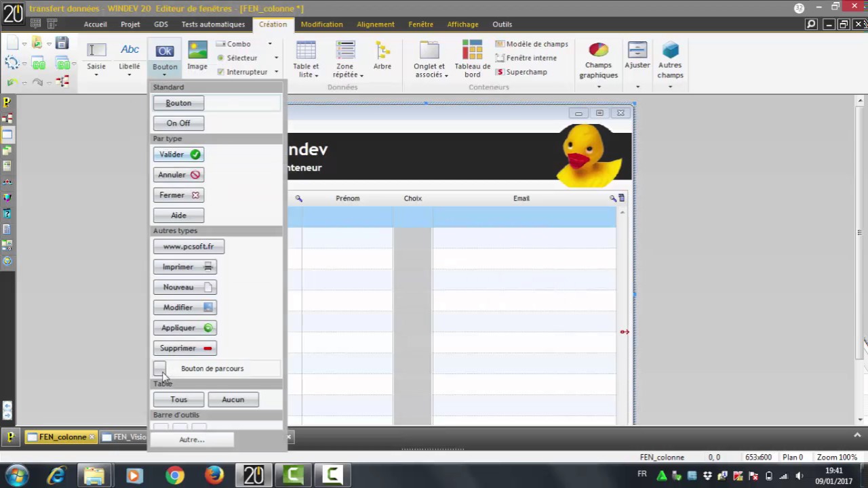This screenshot has height=488, width=868.
Task: Click the Email column header
Action: coord(521,199)
